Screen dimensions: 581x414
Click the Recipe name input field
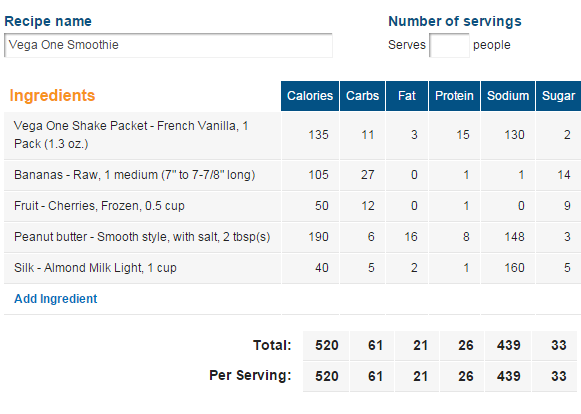[x=168, y=45]
